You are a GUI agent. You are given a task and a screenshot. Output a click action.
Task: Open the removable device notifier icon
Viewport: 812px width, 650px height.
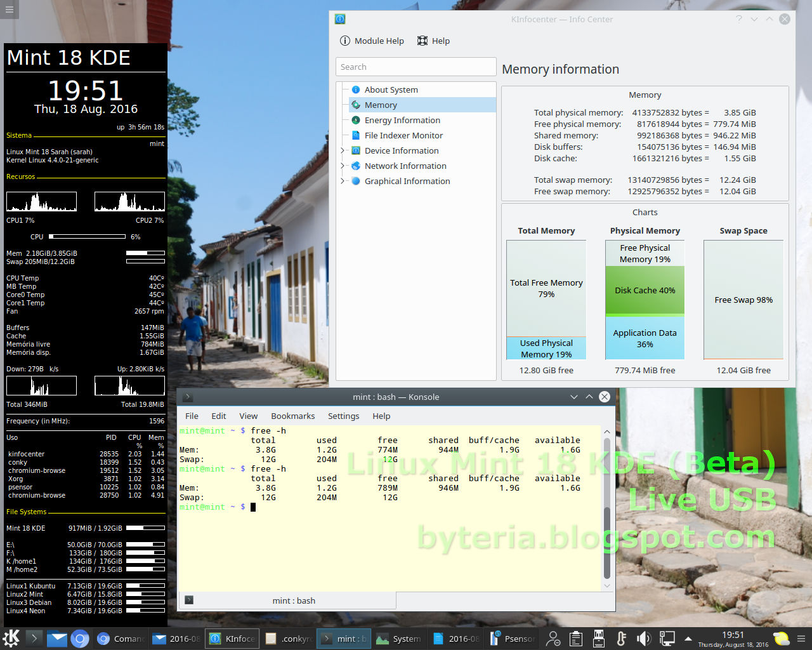(598, 639)
